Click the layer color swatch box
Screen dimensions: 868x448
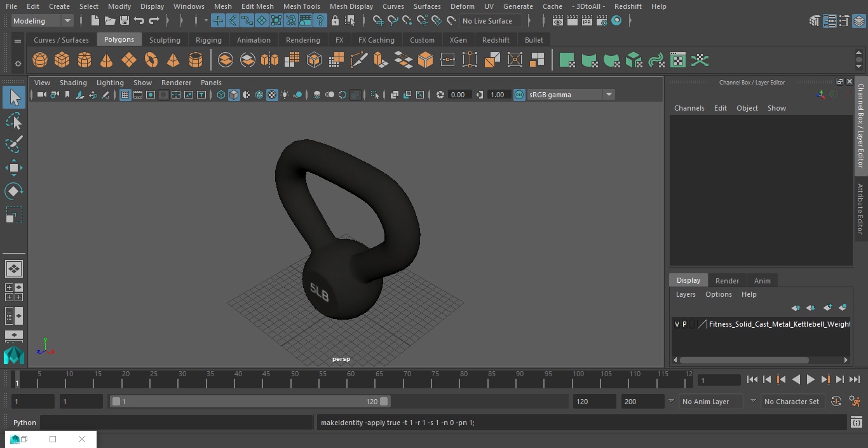702,324
